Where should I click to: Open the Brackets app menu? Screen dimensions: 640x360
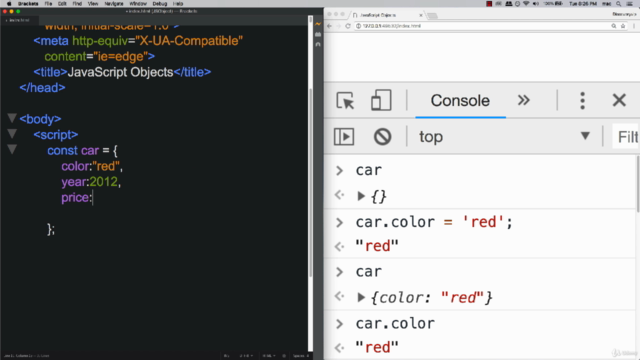(28, 4)
